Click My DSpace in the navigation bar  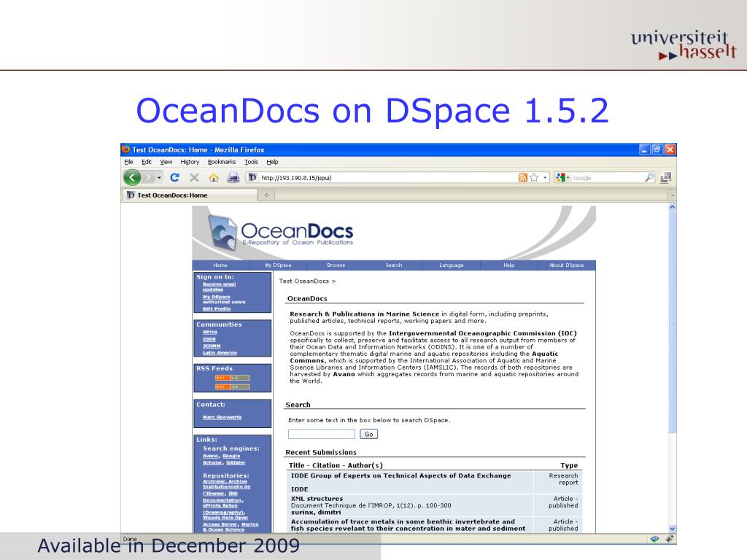(x=278, y=265)
